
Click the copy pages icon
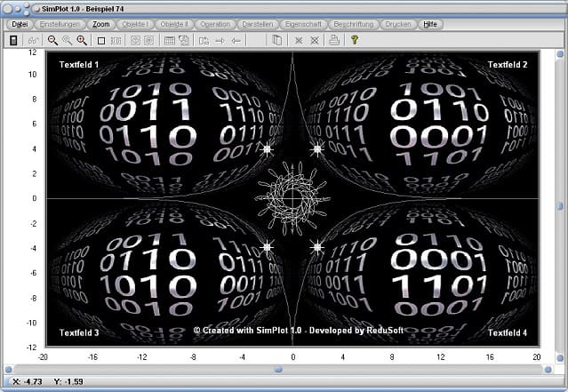(276, 40)
